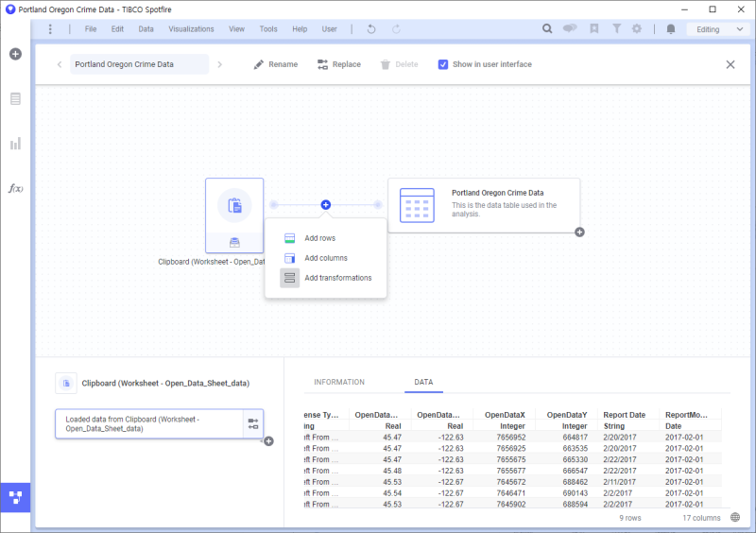Viewport: 756px width, 533px height.
Task: Open the Visualizations menu
Action: point(191,29)
